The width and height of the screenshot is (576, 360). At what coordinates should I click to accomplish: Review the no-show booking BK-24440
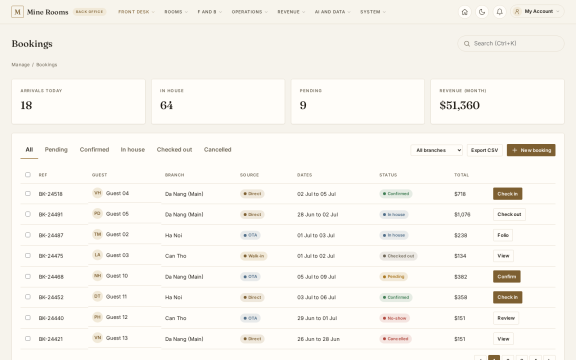(506, 318)
